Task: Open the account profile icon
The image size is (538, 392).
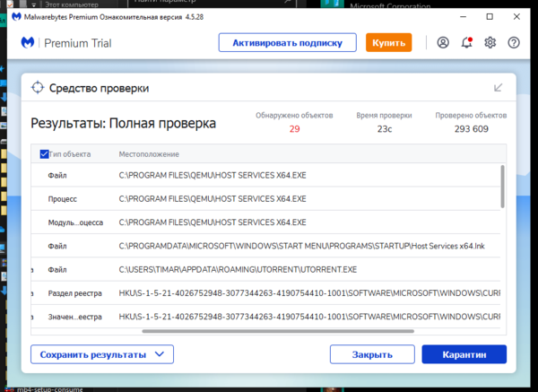Action: click(x=443, y=42)
